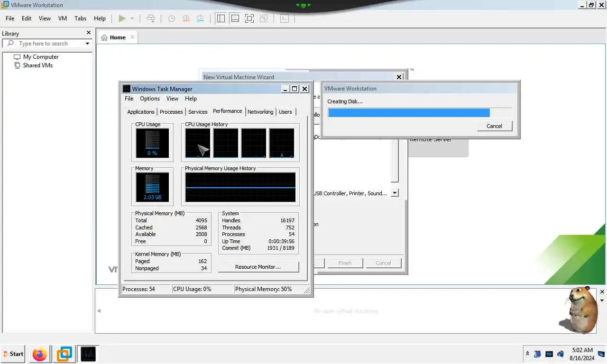
Task: Click the Revert to Snapshot icon
Action: [x=185, y=18]
